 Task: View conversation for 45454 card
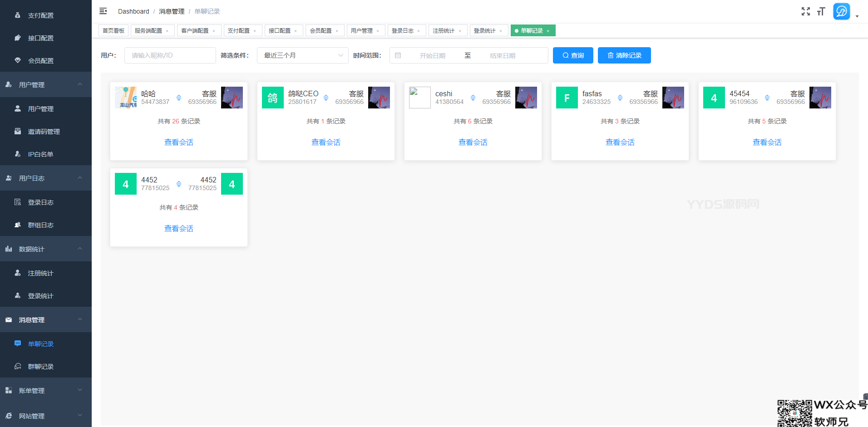(x=767, y=142)
